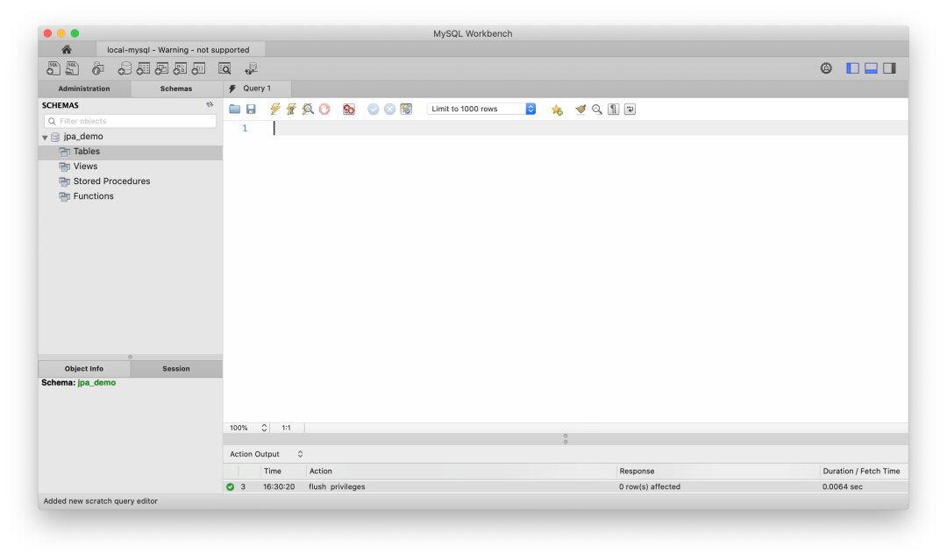Screen dimensions: 947x560
Task: Open the object inspector icon
Action: click(98, 68)
